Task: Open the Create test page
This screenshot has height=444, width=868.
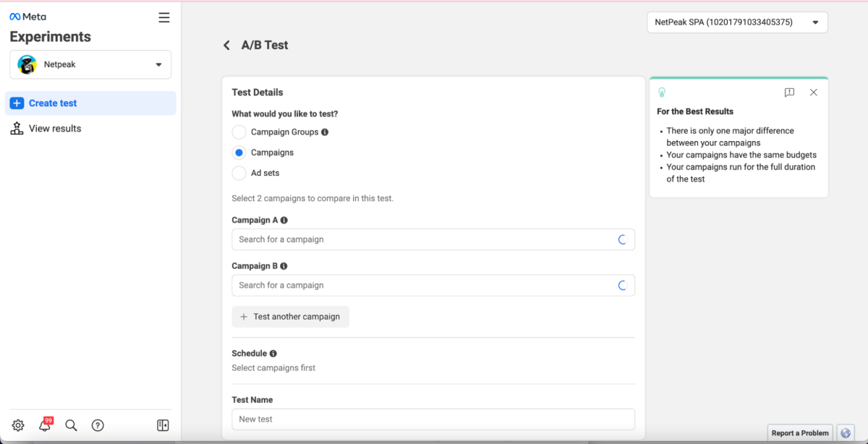Action: pos(90,103)
